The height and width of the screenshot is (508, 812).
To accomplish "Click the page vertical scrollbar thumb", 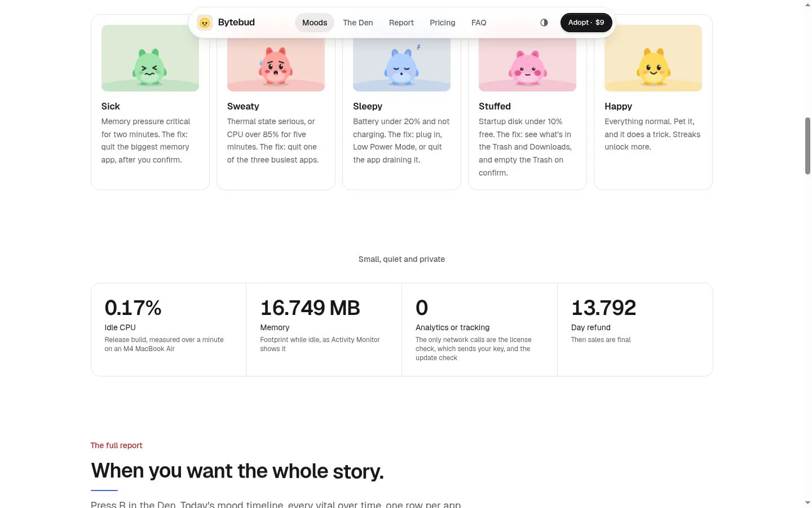I will (807, 146).
